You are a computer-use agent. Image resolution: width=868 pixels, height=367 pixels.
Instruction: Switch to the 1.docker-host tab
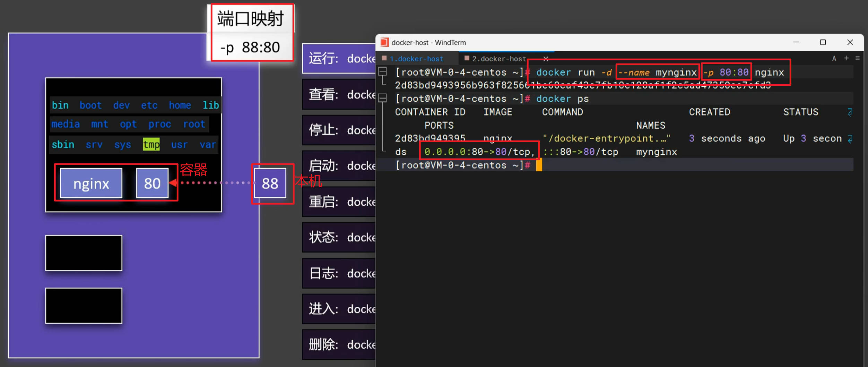point(416,58)
